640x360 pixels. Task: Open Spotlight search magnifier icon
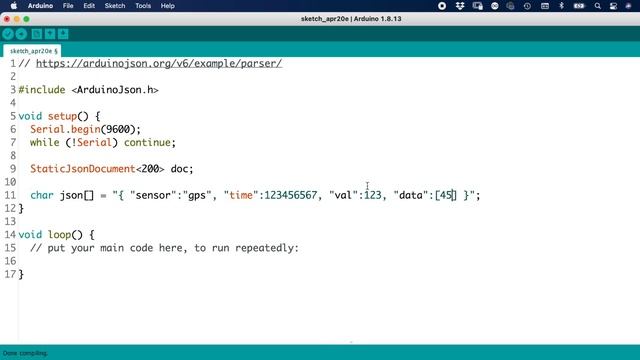click(598, 6)
